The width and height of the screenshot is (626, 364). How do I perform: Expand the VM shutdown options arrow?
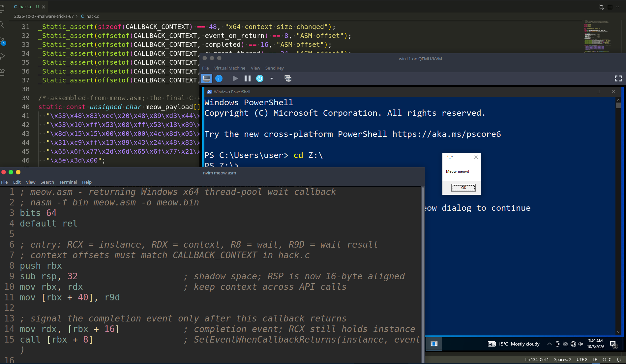tap(272, 78)
